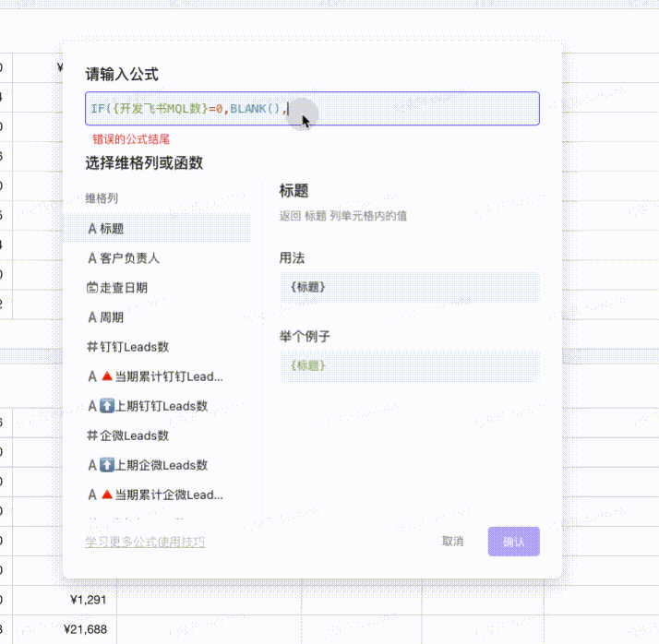The image size is (659, 644).
Task: Select the 上期企微Leads数 column entry
Action: click(162, 465)
